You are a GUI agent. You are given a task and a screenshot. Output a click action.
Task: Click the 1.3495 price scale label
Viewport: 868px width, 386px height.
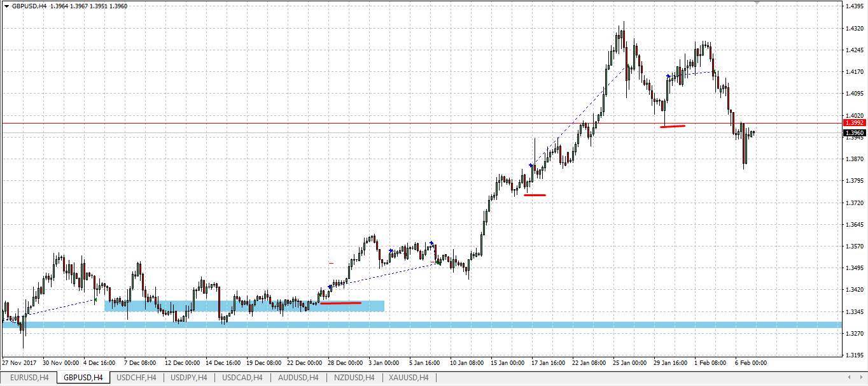[855, 268]
